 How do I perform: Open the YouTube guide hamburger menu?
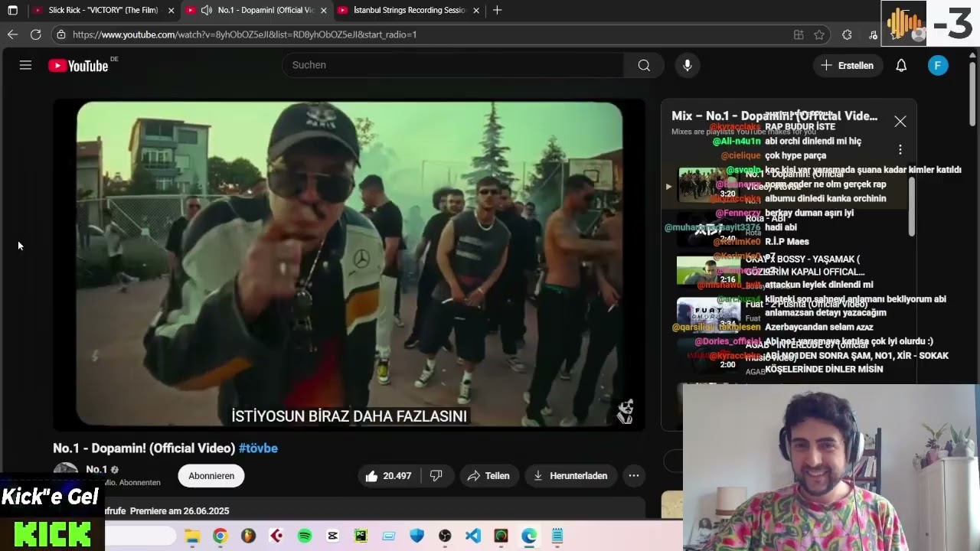pos(25,65)
